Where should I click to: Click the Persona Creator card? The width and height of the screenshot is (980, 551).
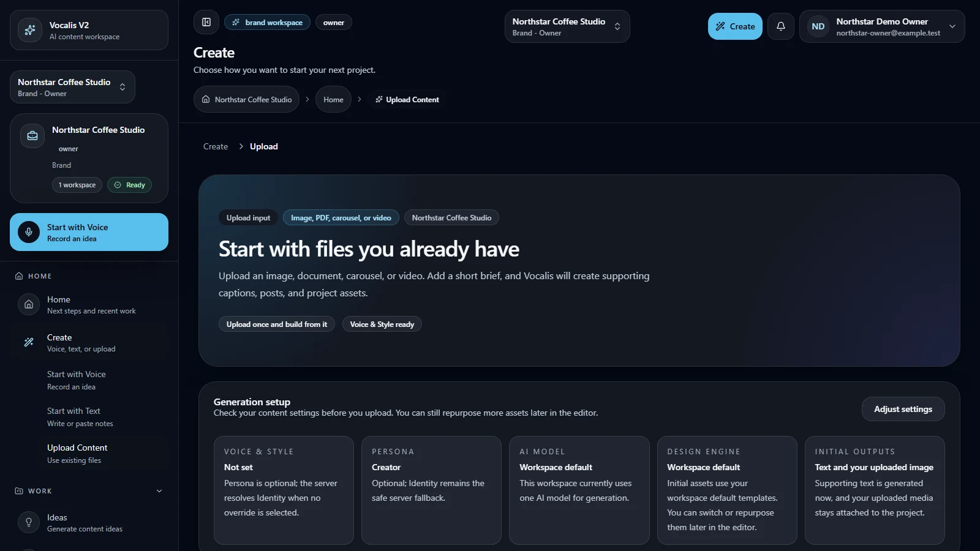pos(431,490)
